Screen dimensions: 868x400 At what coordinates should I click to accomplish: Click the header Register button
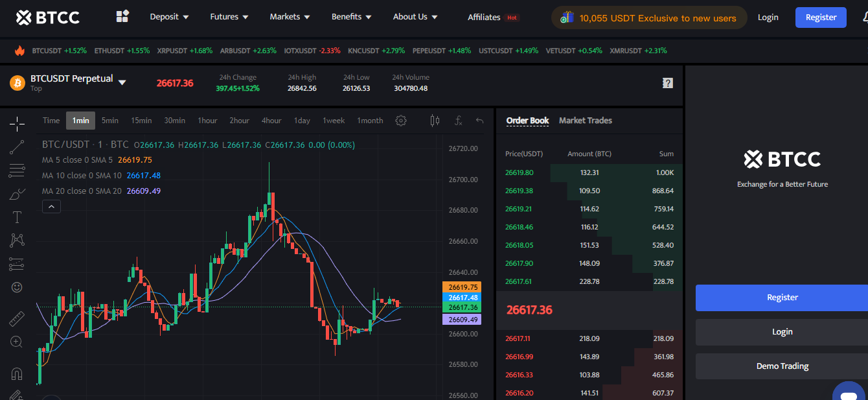pos(821,18)
